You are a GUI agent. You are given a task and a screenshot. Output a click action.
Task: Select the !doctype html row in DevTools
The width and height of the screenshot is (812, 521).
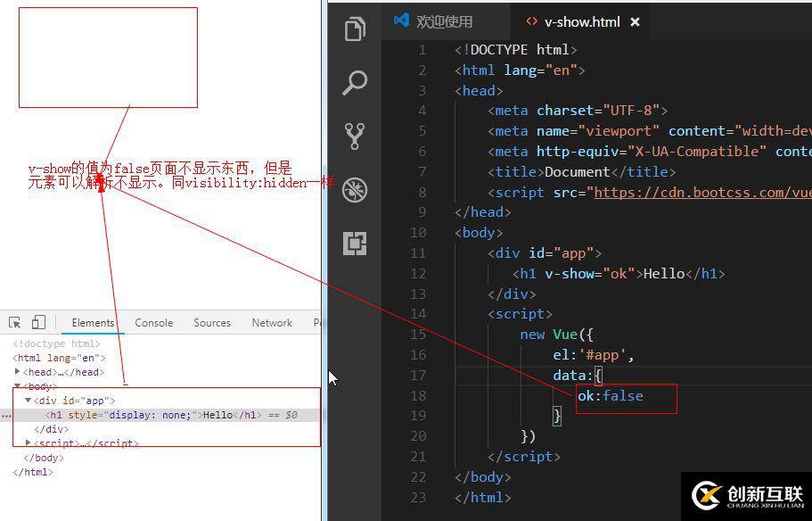pyautogui.click(x=56, y=343)
